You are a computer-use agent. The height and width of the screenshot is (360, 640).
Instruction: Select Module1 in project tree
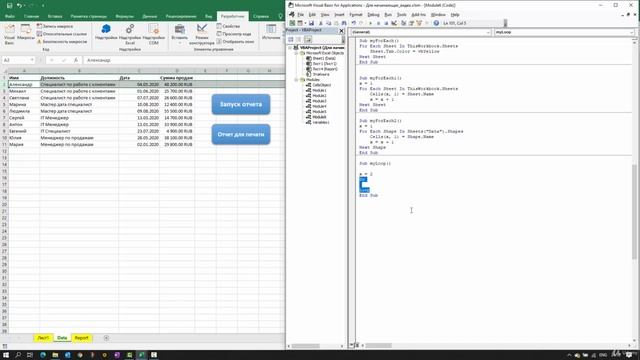coord(316,90)
